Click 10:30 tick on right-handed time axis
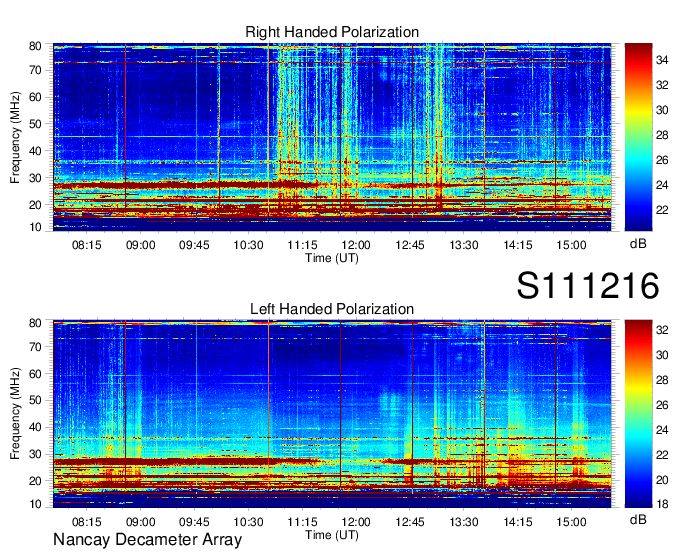This screenshot has height=552, width=680. [x=248, y=245]
